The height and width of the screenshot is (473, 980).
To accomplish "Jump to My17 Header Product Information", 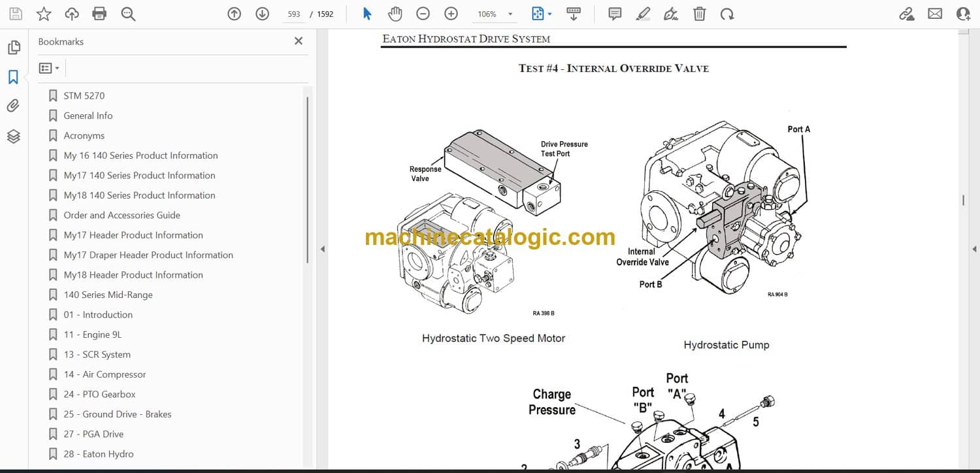I will (x=133, y=235).
